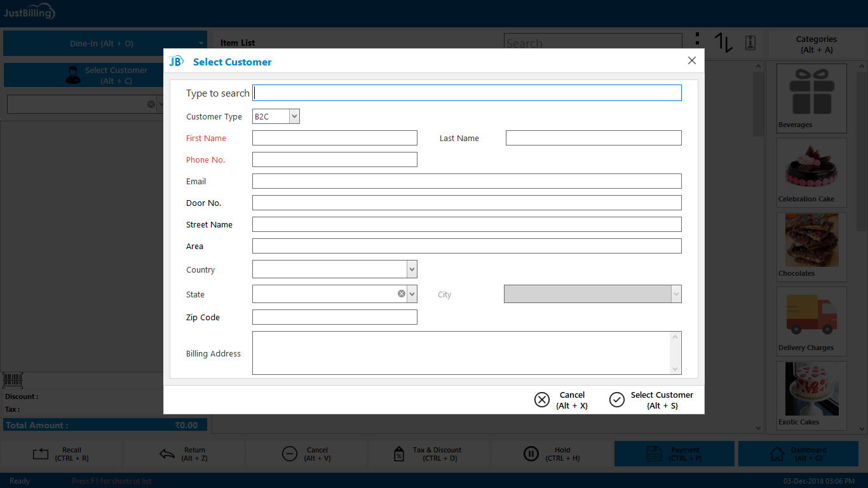Click the Street Name input field
This screenshot has height=488, width=868.
467,224
